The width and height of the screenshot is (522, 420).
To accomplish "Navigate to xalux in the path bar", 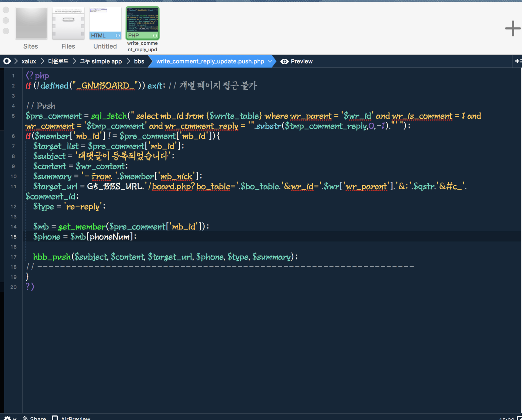I will 29,61.
